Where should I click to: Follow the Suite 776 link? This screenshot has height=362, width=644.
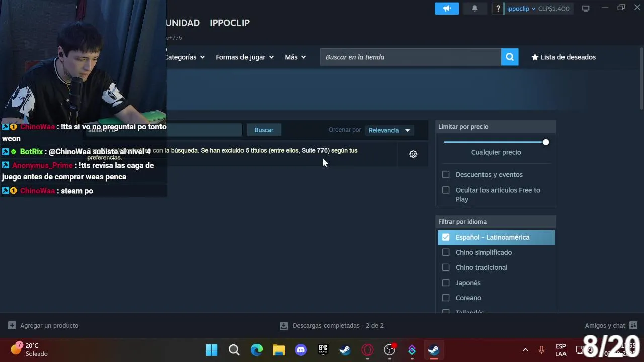click(x=315, y=151)
